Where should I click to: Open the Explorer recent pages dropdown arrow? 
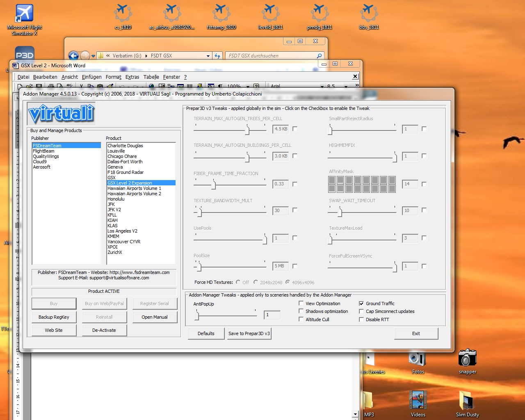point(94,56)
